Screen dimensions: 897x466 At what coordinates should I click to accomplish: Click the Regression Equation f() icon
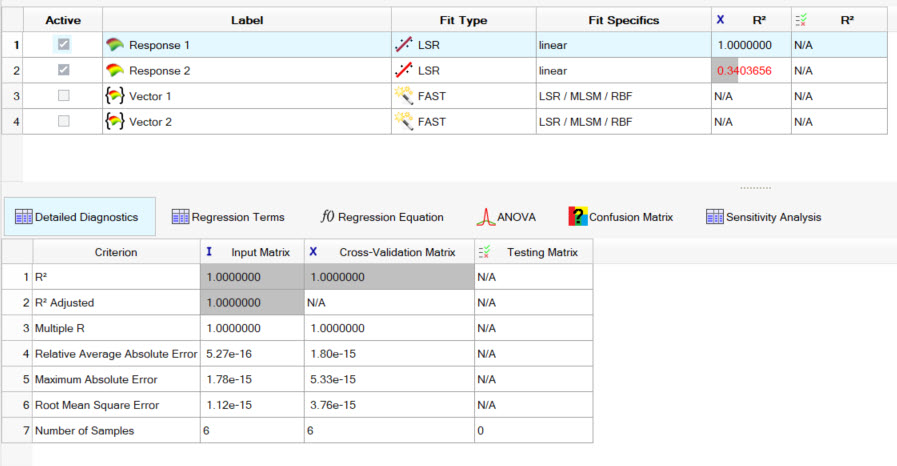tap(327, 216)
